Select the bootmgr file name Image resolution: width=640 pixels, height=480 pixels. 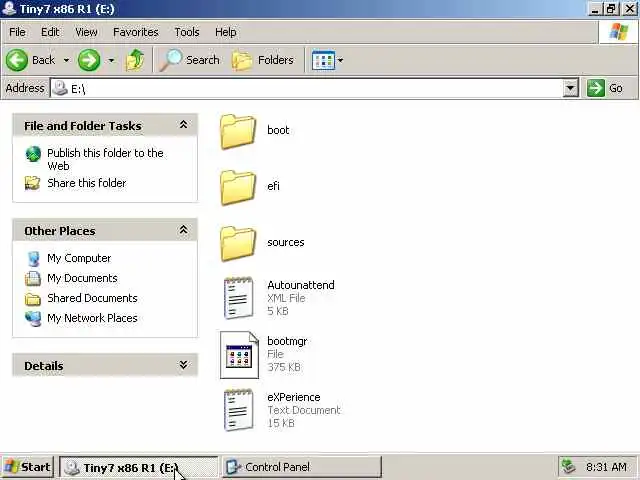tap(287, 341)
